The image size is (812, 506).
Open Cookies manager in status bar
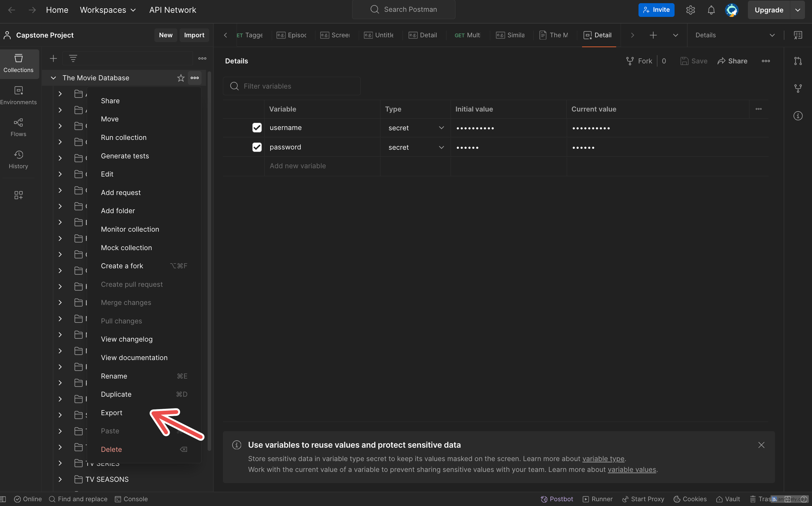point(690,499)
